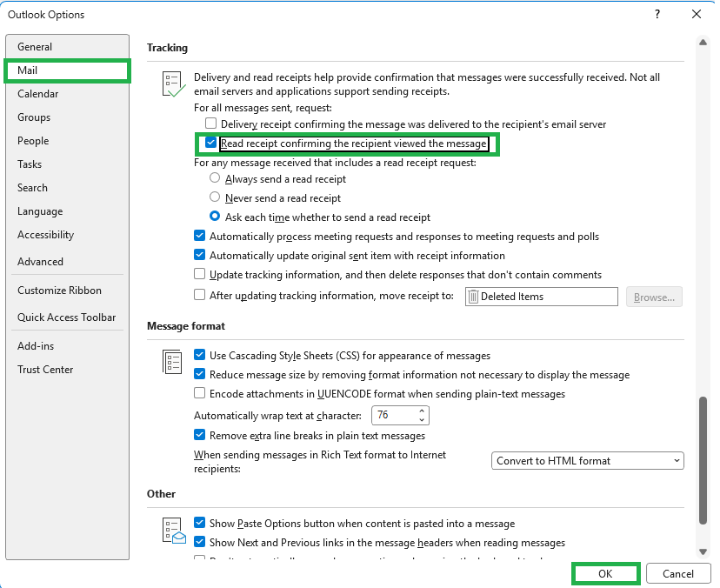Open Customize Ribbon category
The image size is (720, 588).
[x=68, y=291]
